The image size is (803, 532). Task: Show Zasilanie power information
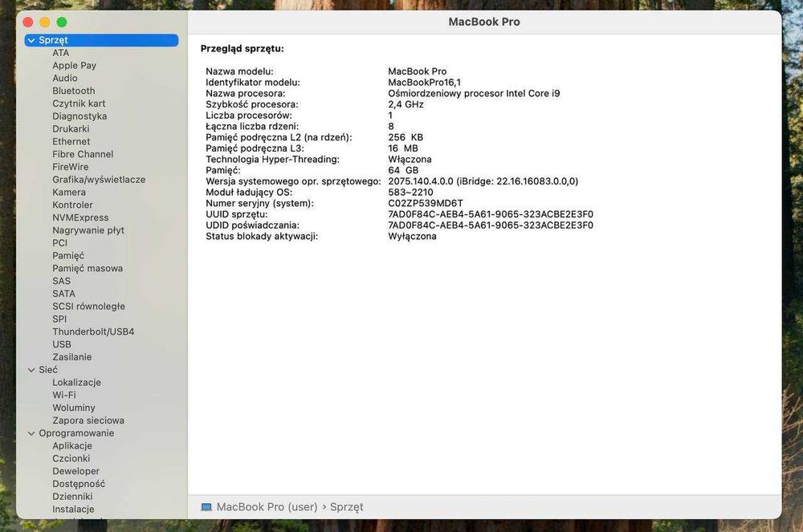click(71, 357)
